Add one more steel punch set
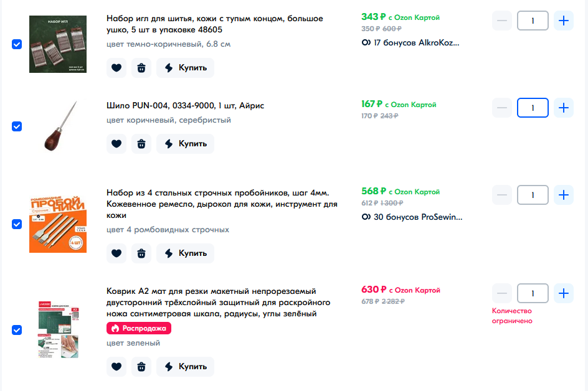The image size is (588, 391). point(564,195)
